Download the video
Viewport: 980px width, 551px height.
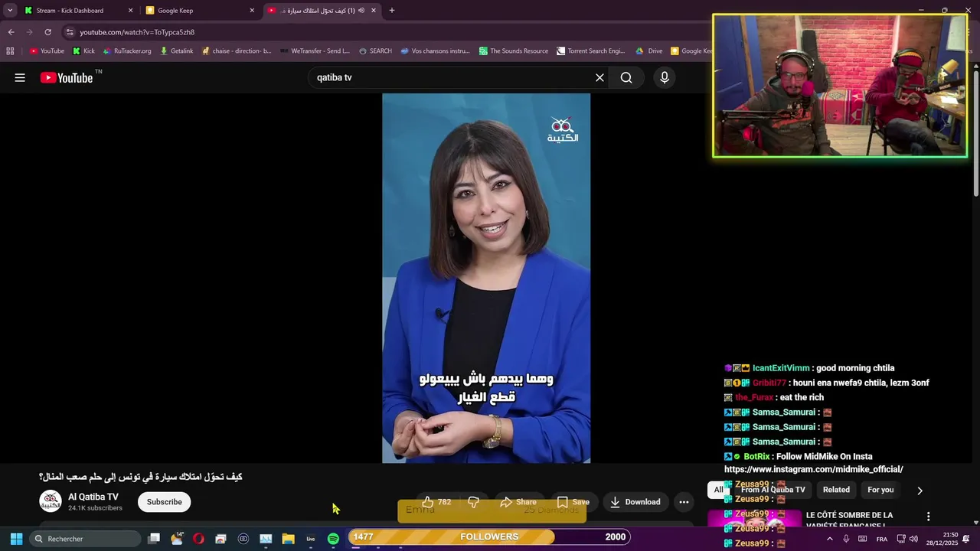point(635,502)
